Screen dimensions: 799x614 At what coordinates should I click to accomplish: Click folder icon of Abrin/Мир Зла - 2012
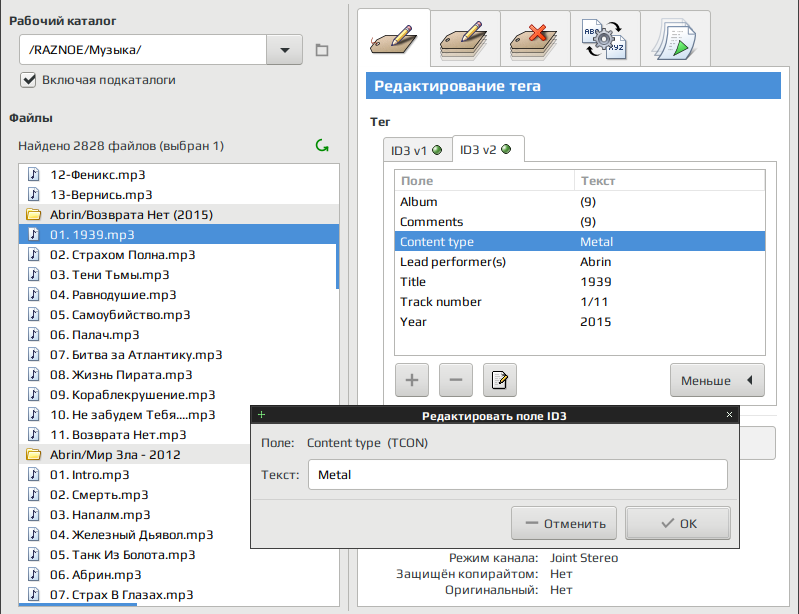(34, 455)
